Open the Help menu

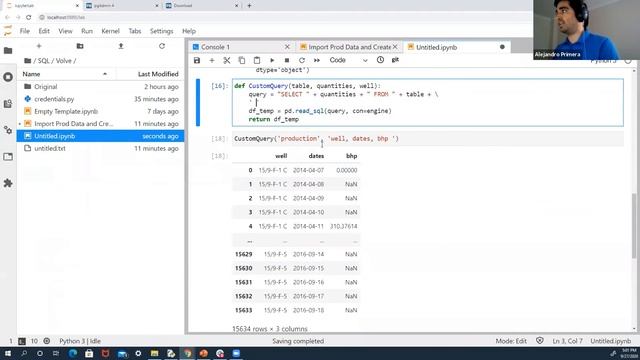(189, 31)
